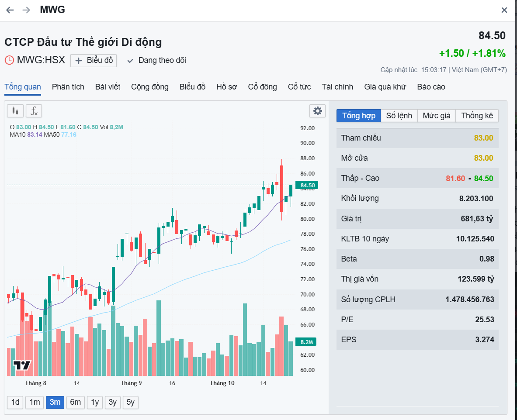The image size is (517, 420).
Task: Click the TradingView logo on chart
Action: click(21, 365)
